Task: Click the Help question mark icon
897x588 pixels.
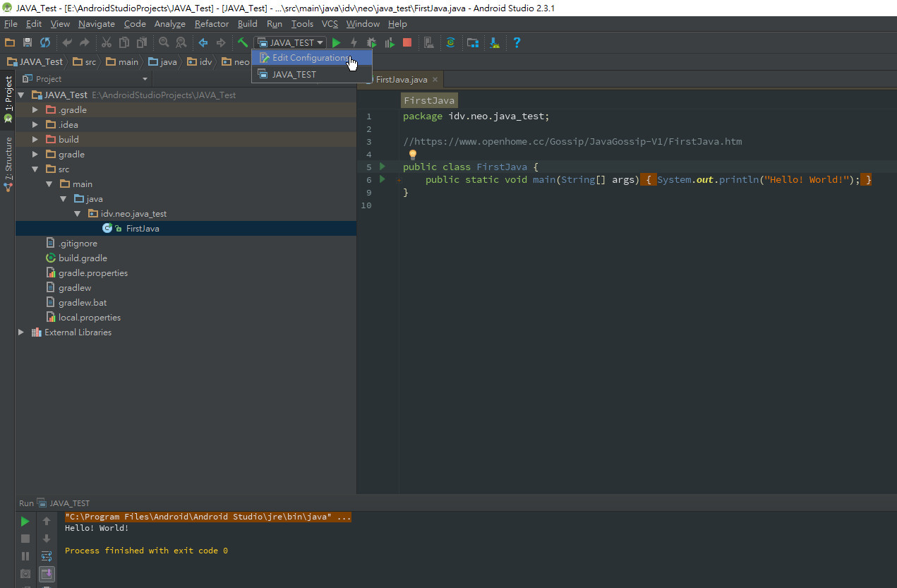Action: click(517, 43)
